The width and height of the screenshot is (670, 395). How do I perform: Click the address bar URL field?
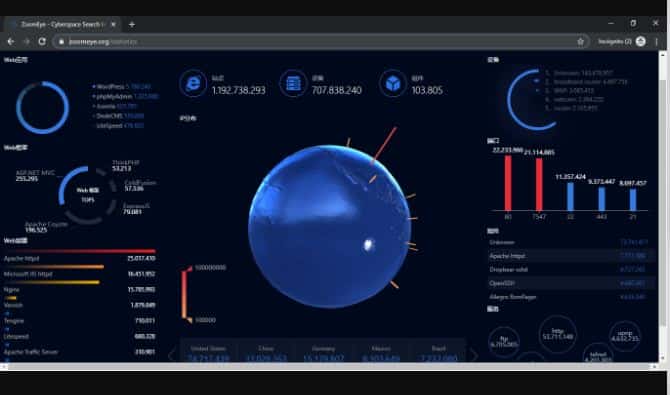317,41
